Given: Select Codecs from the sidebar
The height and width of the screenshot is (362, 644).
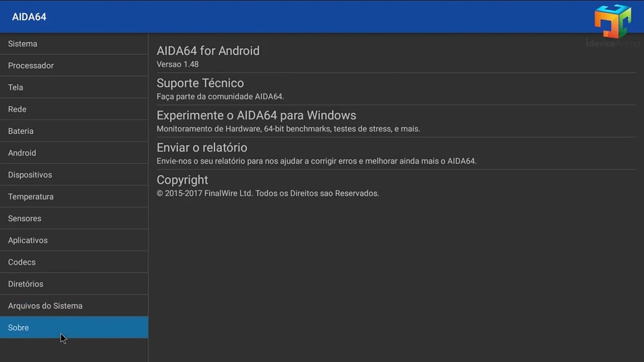Looking at the screenshot, I should point(21,262).
